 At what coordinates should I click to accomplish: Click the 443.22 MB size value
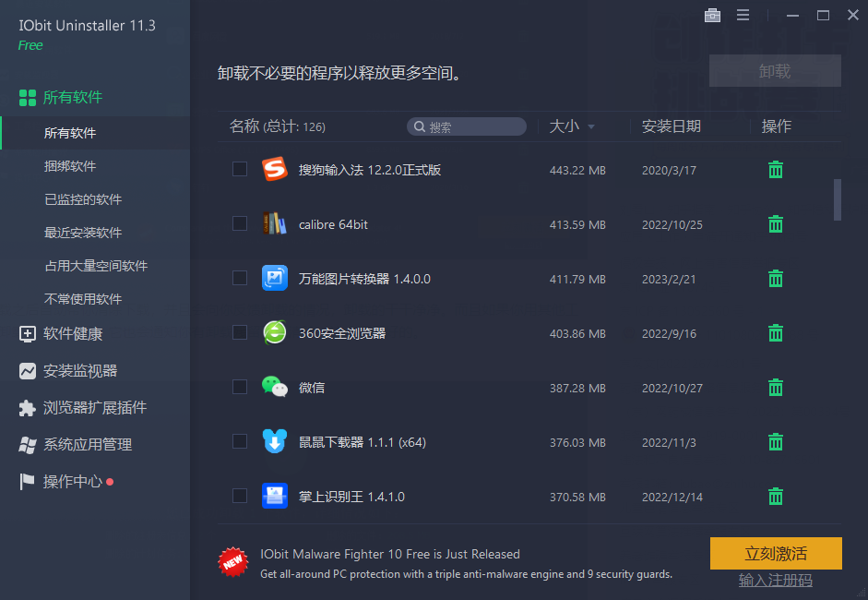[577, 170]
